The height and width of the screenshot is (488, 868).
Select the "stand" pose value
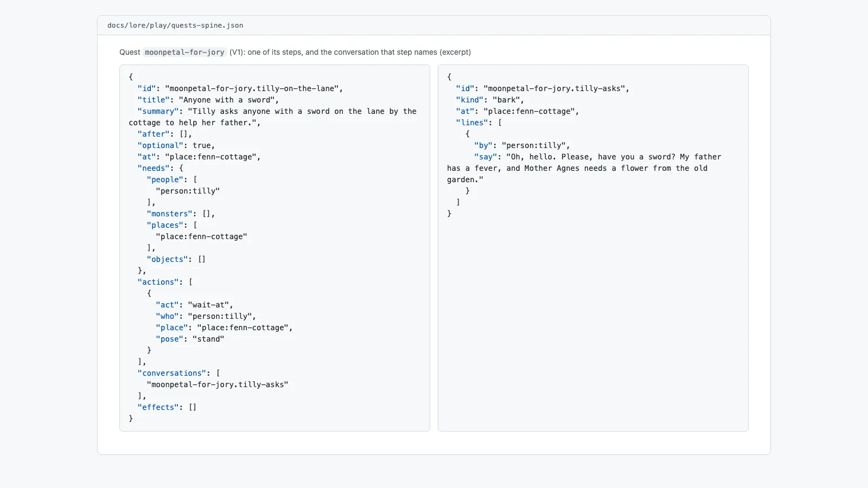[208, 339]
